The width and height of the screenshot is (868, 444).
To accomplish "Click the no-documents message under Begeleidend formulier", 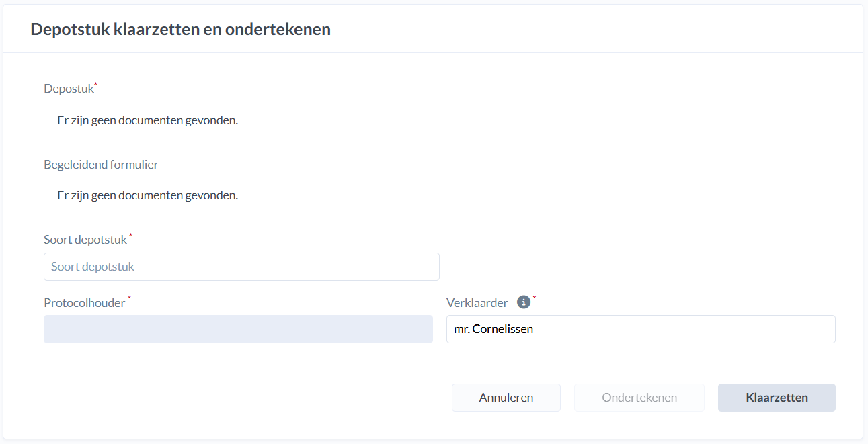I will point(148,196).
